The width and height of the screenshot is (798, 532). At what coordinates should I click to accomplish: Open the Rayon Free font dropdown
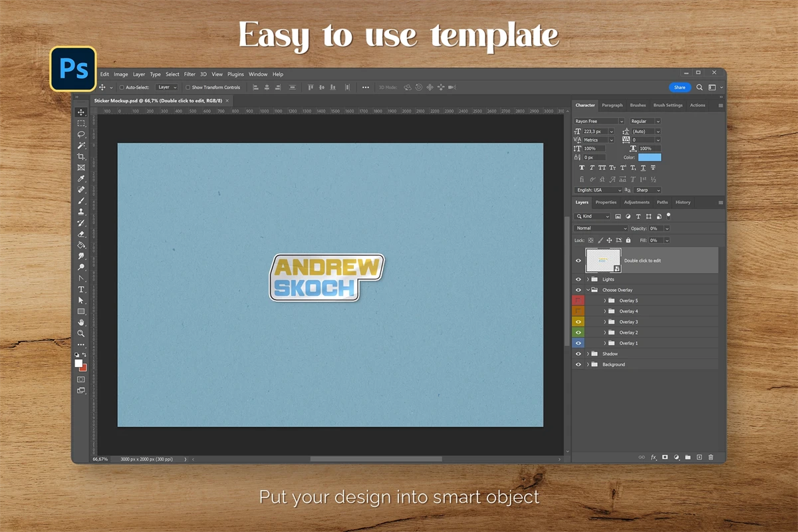tap(598, 121)
